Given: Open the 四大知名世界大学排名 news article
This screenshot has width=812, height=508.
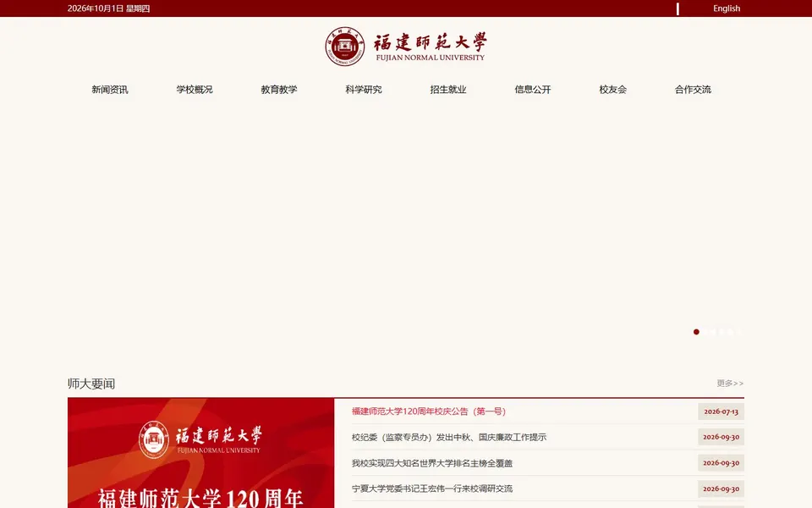Looking at the screenshot, I should 432,463.
